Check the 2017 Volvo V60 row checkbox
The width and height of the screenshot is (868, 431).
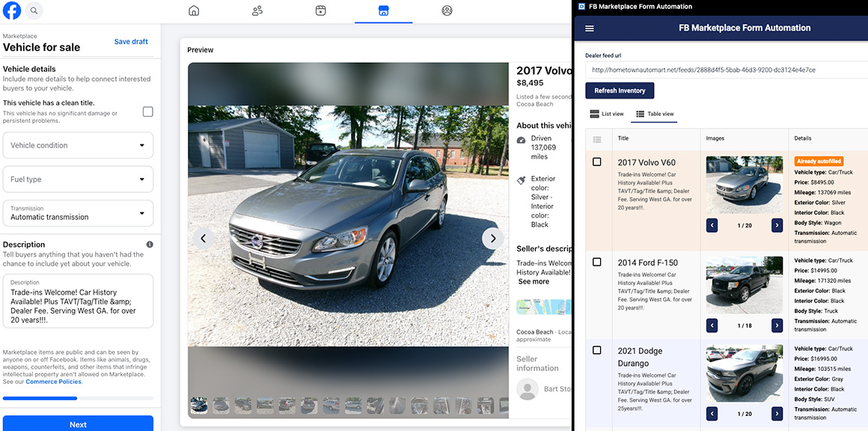pos(597,162)
